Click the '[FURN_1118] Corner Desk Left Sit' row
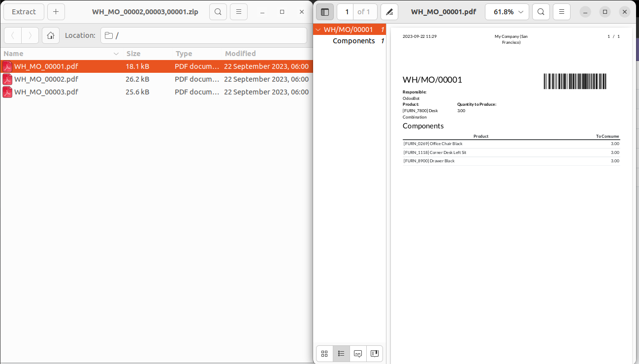Image resolution: width=639 pixels, height=364 pixels. coord(511,152)
